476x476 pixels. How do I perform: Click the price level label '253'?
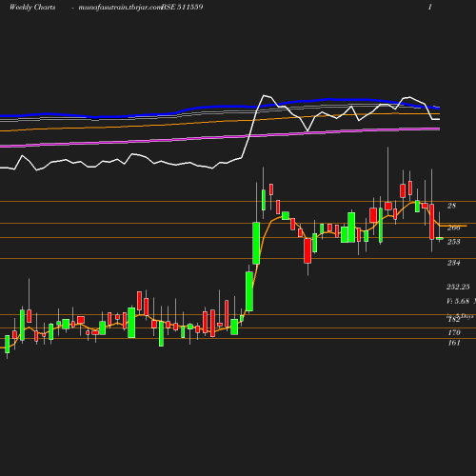453,242
